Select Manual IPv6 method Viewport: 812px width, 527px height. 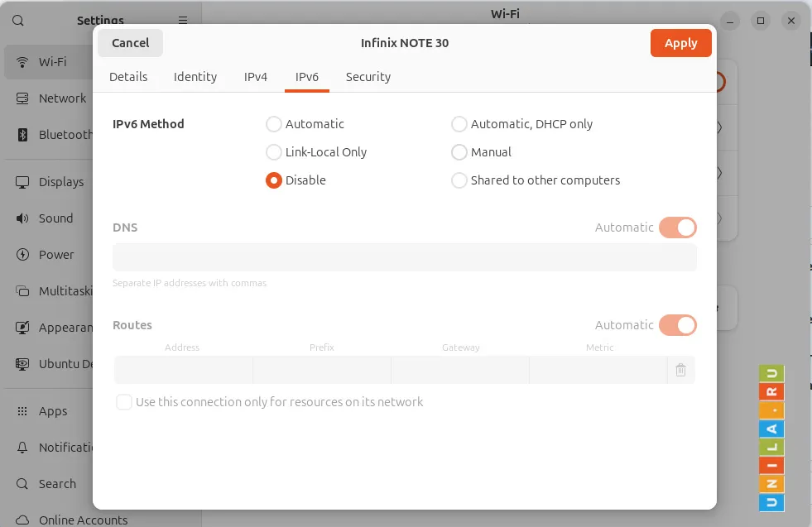click(x=459, y=152)
